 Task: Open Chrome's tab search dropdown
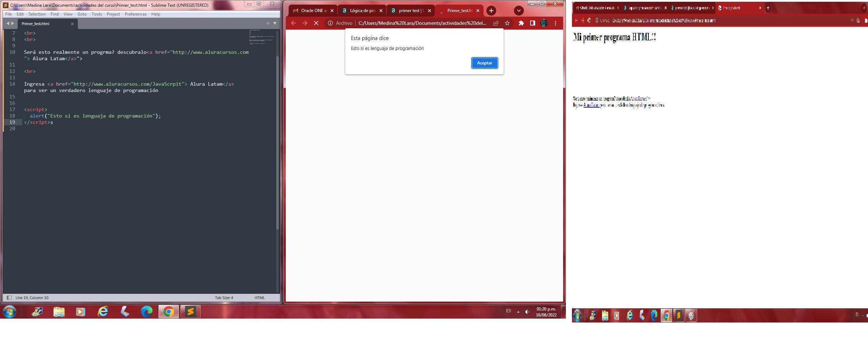[x=519, y=11]
